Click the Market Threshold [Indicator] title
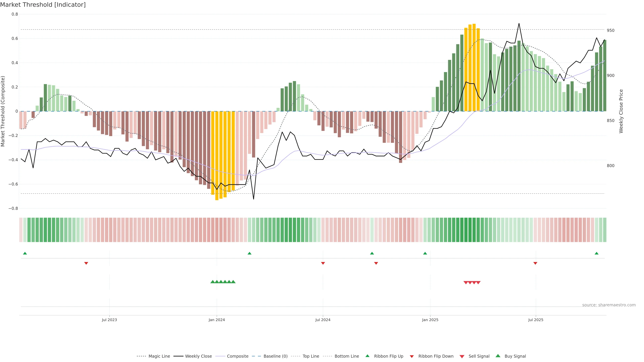 (43, 5)
